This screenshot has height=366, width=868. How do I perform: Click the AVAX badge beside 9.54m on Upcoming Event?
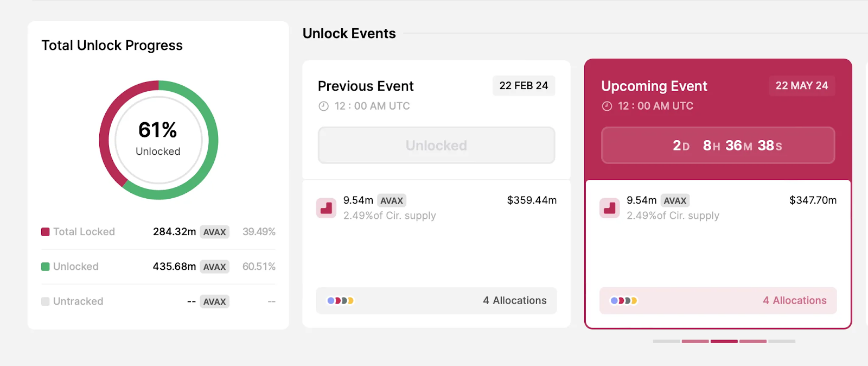coord(676,200)
